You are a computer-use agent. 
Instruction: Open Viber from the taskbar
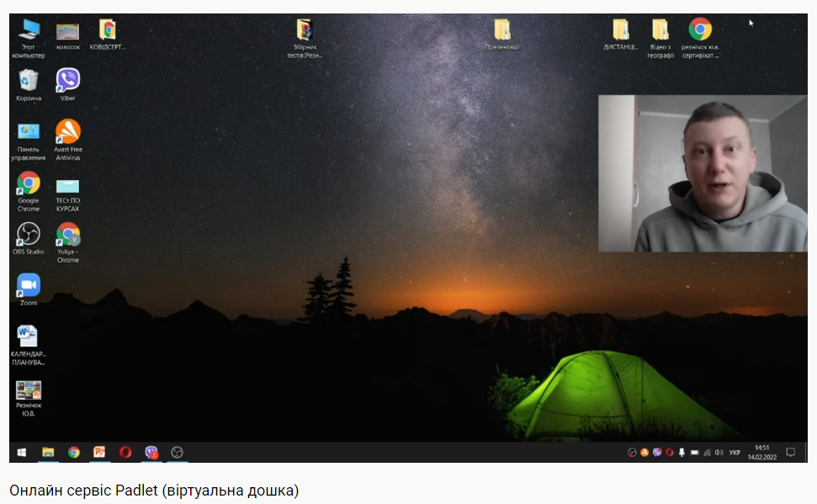click(151, 453)
